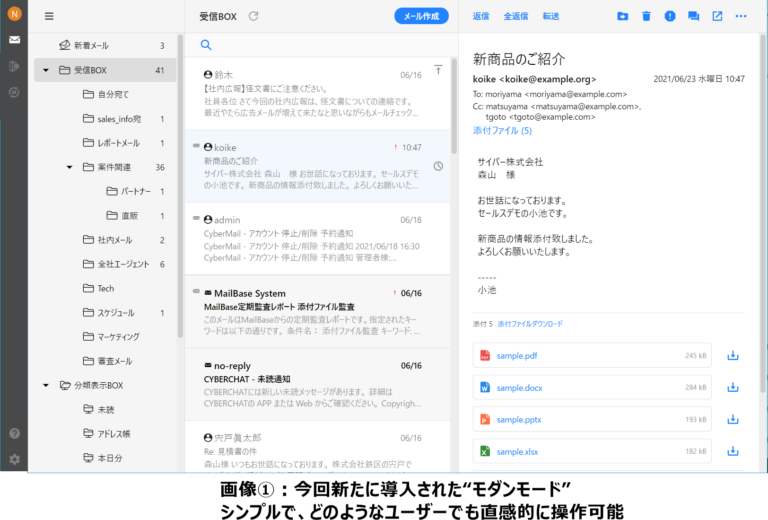Collapse the 受信BOX folder tree
The image size is (768, 520).
tap(46, 71)
